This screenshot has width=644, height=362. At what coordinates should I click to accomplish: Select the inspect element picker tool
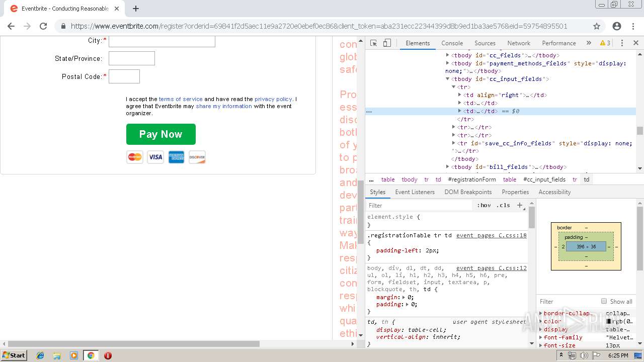tap(373, 43)
